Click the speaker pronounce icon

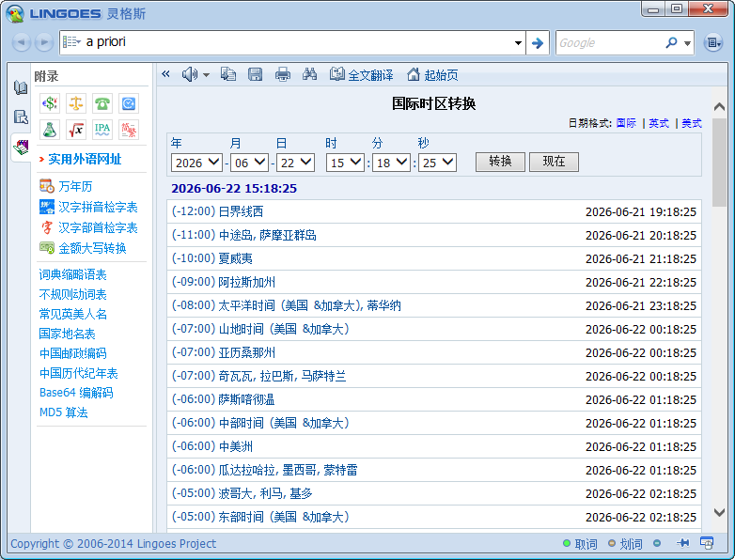(x=189, y=74)
